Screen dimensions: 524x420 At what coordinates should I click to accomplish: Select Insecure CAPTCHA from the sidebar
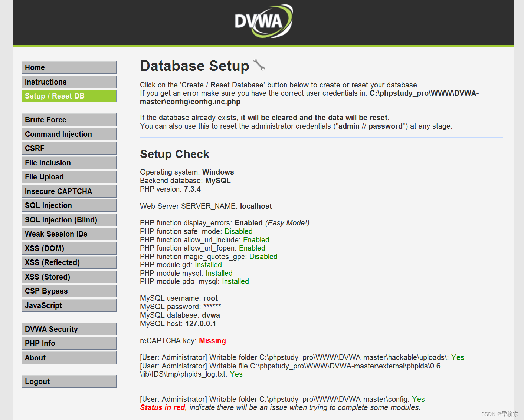(69, 191)
